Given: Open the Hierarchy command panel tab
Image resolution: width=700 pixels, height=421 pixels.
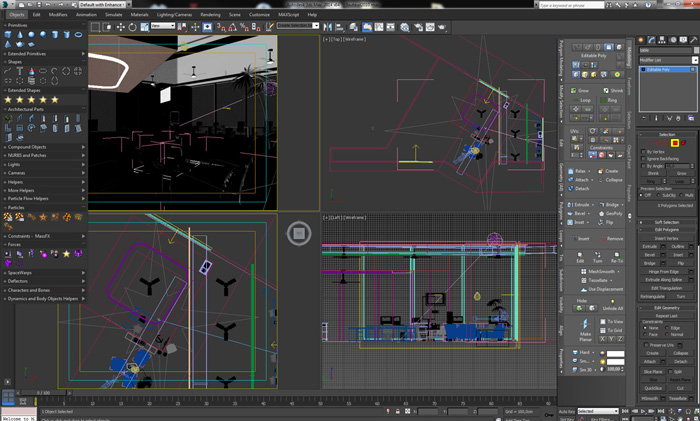Looking at the screenshot, I should 662,40.
